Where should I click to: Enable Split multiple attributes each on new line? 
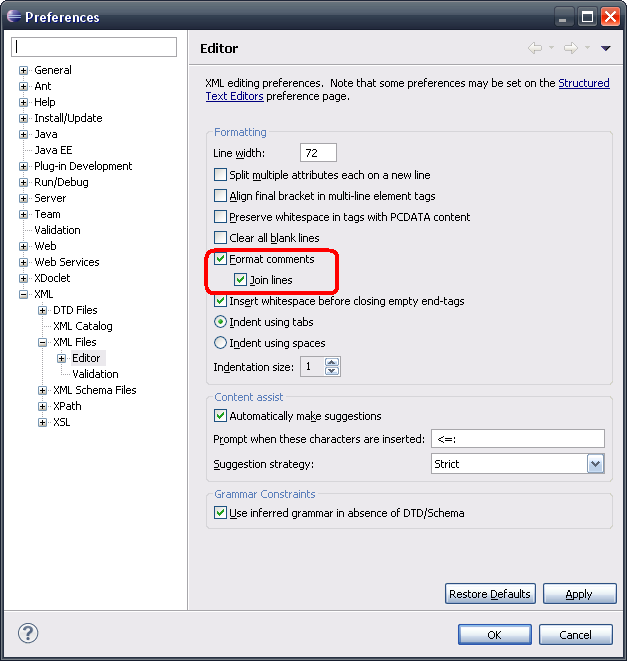tap(220, 175)
